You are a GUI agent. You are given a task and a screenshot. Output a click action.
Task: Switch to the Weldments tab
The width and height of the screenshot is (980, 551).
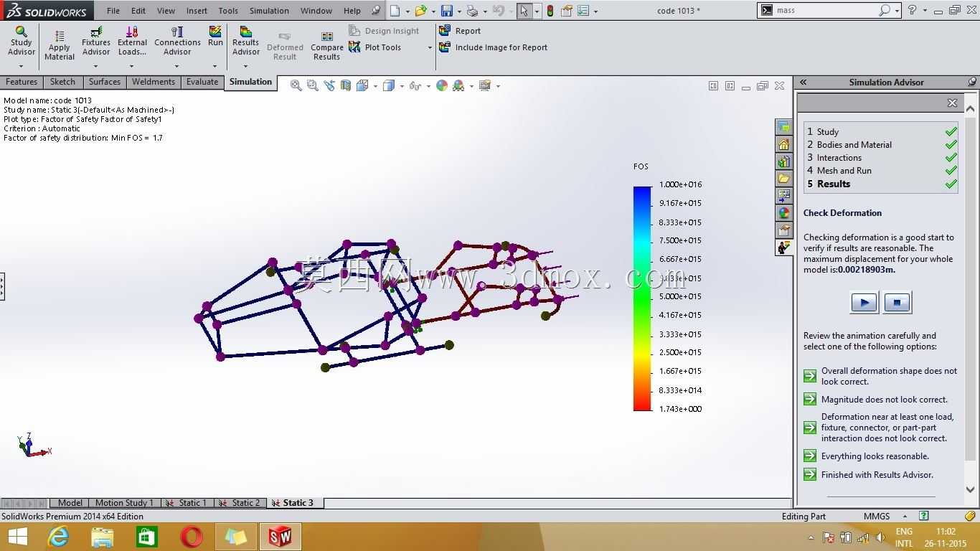154,82
